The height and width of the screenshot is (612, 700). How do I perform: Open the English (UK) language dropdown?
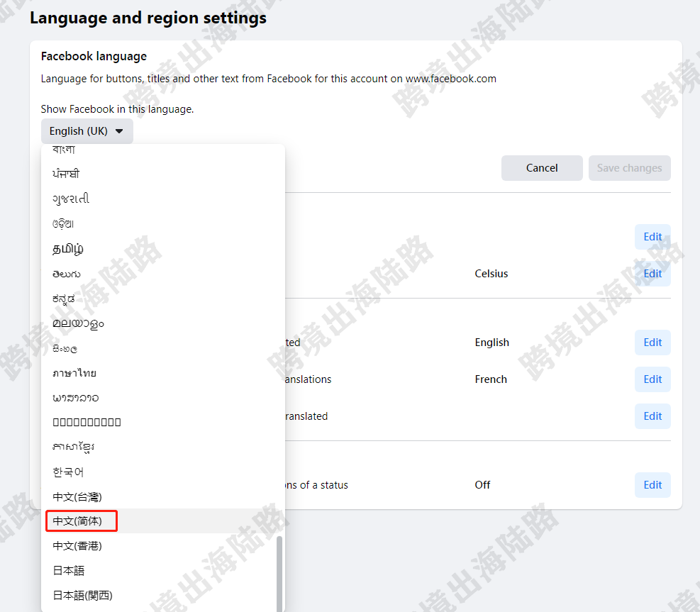pyautogui.click(x=87, y=131)
